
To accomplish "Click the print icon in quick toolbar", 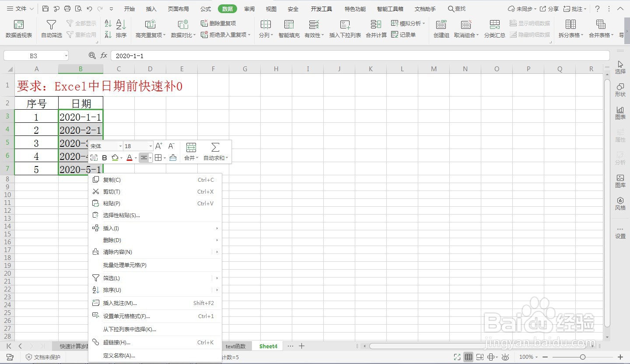I will [x=67, y=9].
